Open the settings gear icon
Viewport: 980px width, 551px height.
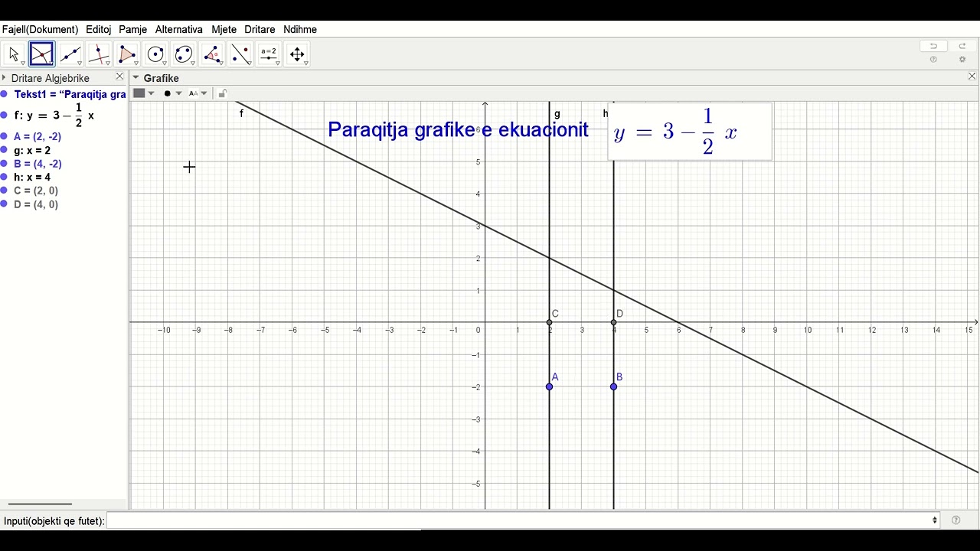pyautogui.click(x=962, y=60)
